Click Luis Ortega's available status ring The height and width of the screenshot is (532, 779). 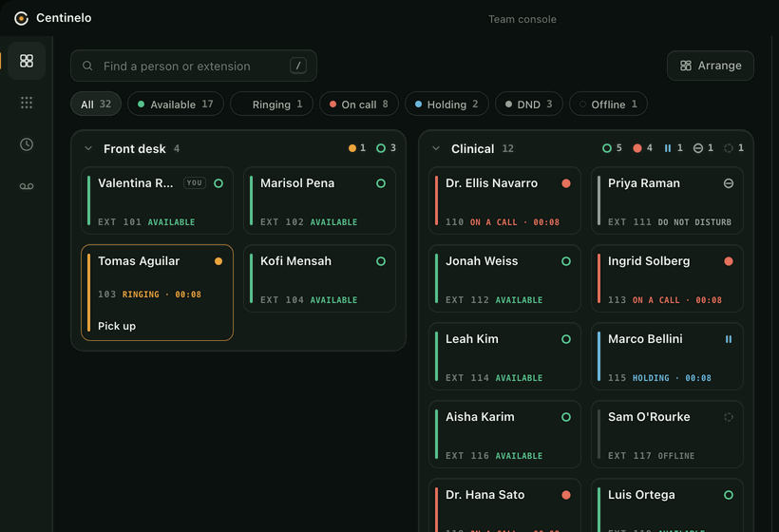pyautogui.click(x=729, y=495)
